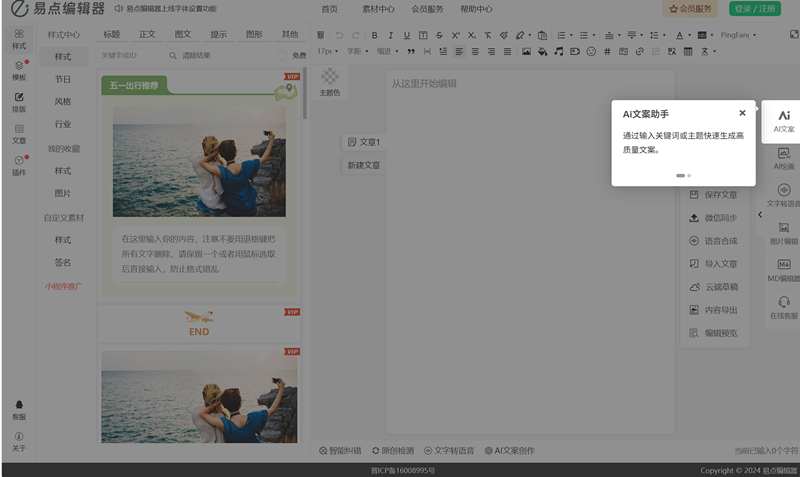Apply strikethrough formatting
800x477 pixels.
click(439, 35)
